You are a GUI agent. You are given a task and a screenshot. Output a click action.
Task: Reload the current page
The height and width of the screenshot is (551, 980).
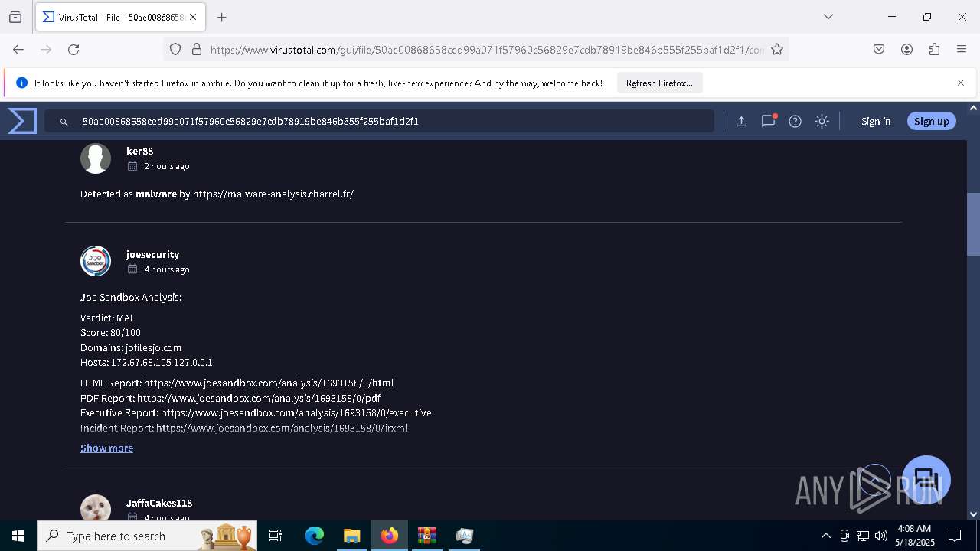(x=73, y=49)
